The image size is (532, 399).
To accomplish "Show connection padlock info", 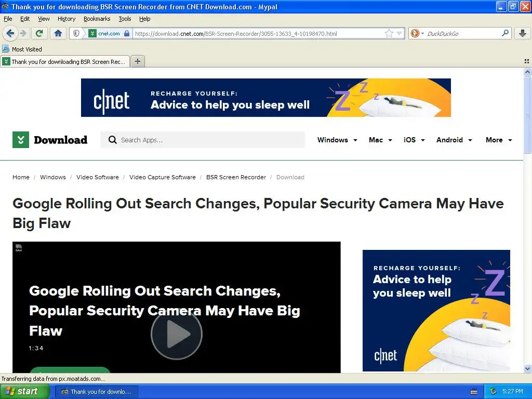I will [x=127, y=33].
